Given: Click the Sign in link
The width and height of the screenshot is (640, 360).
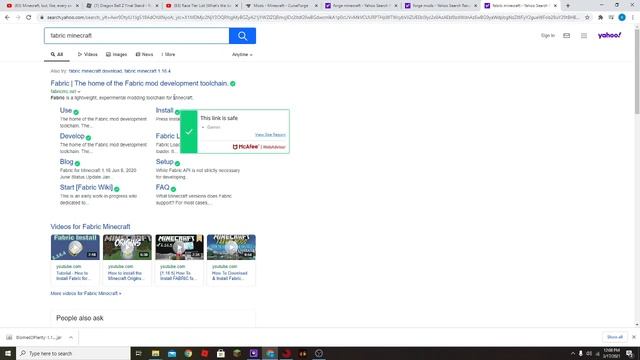Looking at the screenshot, I should [x=548, y=36].
